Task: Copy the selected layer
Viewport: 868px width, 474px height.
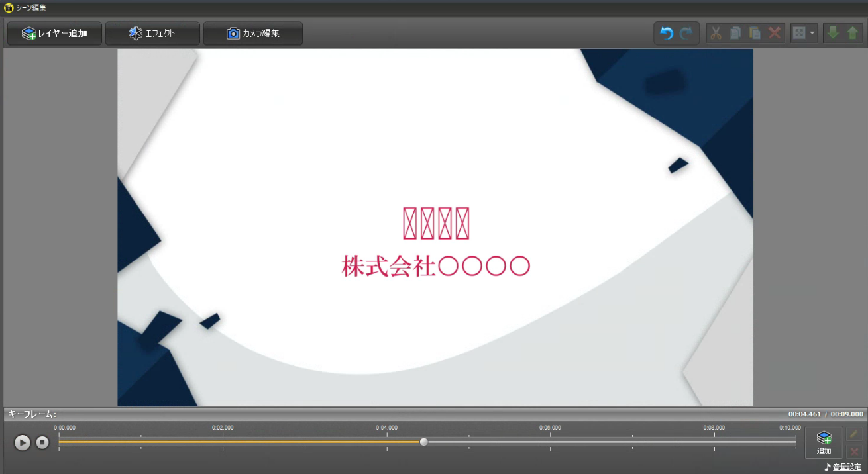Action: [x=735, y=33]
